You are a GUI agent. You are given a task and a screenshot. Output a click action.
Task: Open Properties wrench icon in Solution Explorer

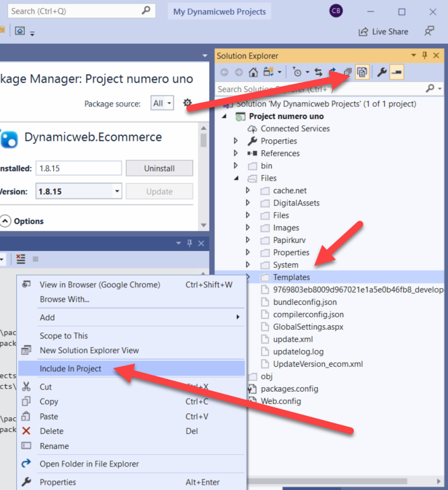(x=381, y=72)
